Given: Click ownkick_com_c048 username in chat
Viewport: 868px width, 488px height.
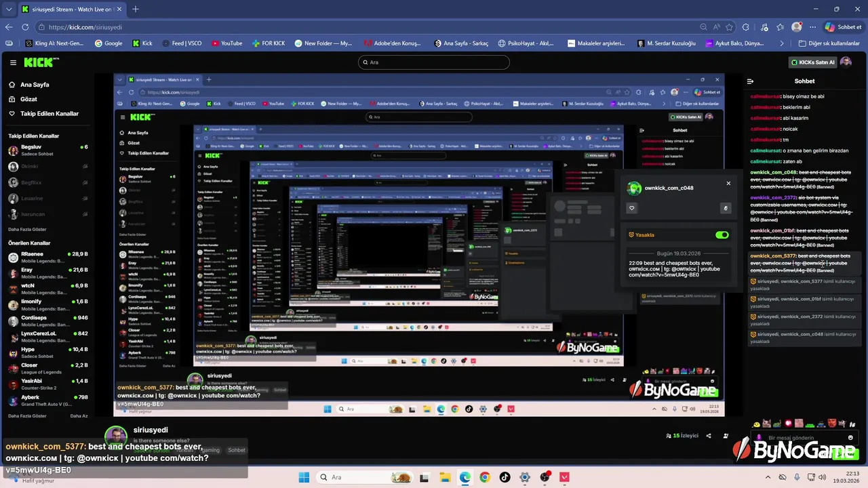Looking at the screenshot, I should tap(773, 172).
